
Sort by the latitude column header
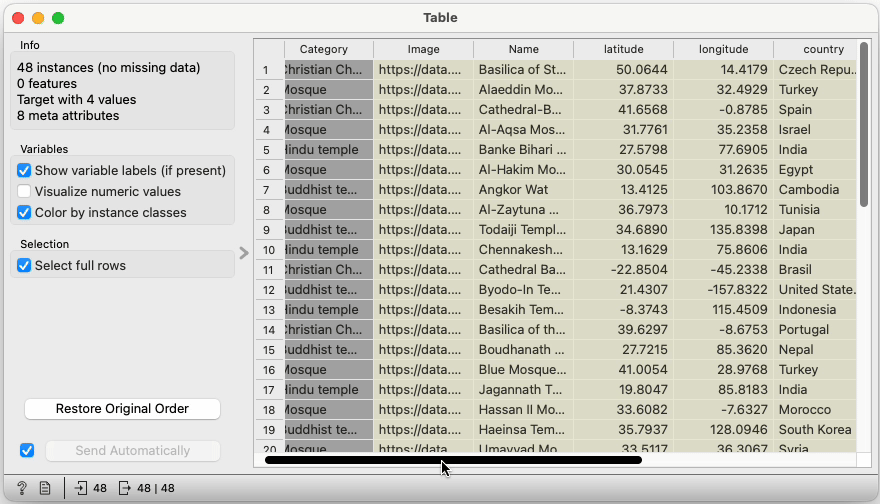click(x=624, y=49)
